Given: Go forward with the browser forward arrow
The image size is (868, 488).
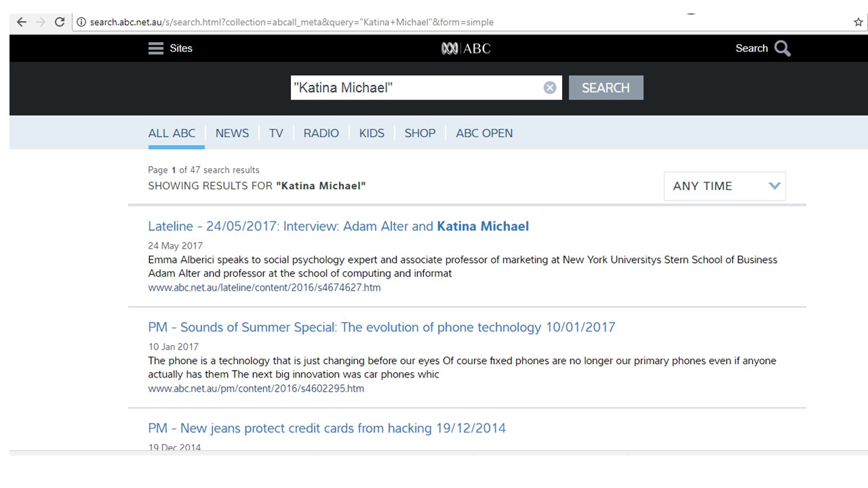Looking at the screenshot, I should pos(40,22).
